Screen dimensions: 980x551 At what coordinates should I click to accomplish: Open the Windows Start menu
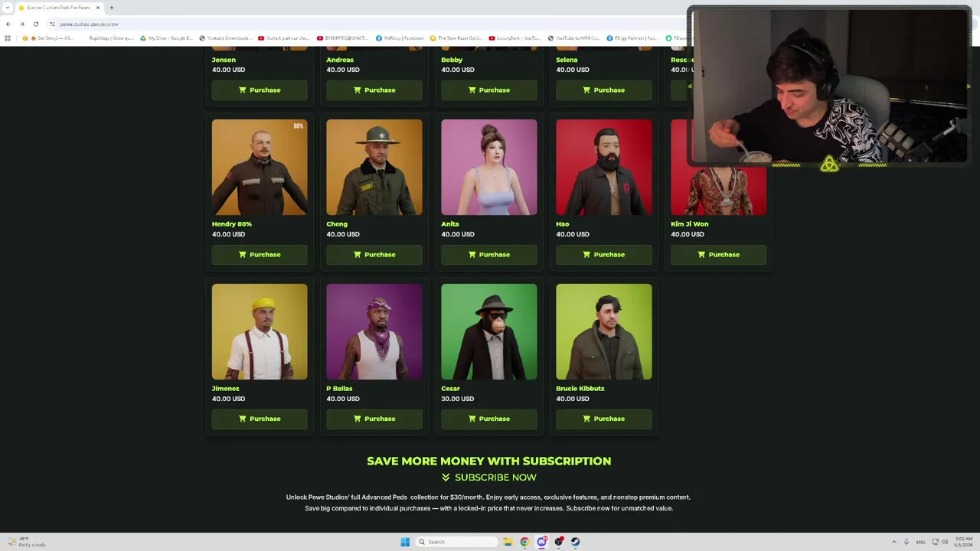pos(405,542)
